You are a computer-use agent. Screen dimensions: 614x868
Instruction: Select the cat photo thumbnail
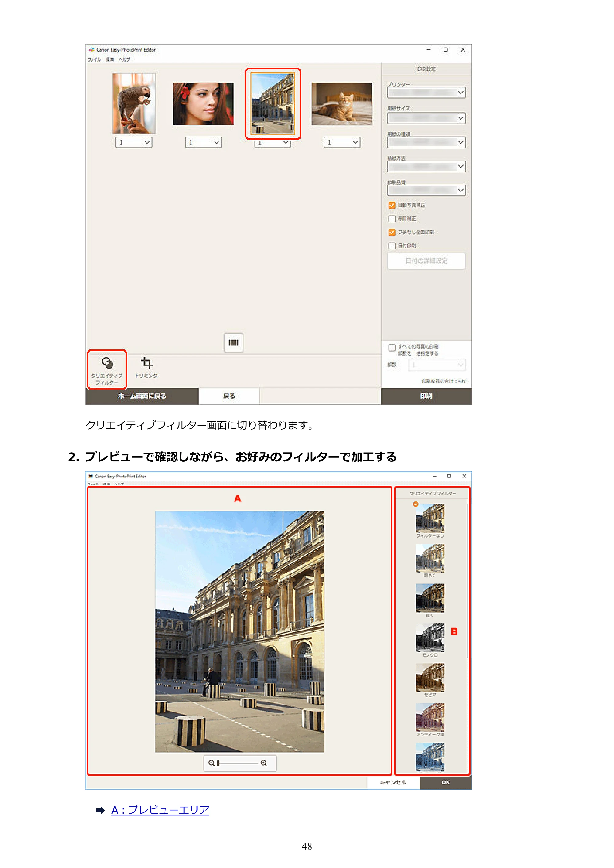(342, 104)
